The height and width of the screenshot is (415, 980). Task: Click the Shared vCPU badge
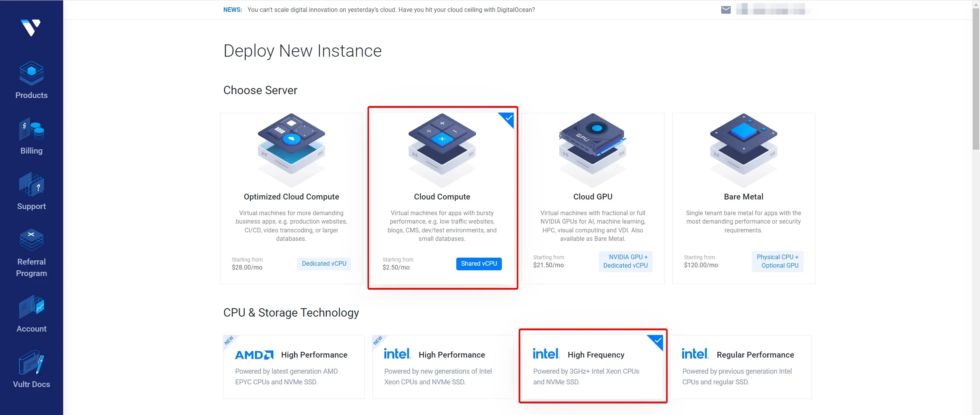[479, 263]
